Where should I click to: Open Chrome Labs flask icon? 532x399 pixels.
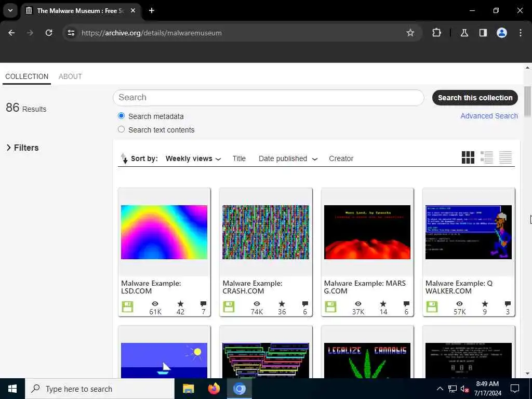[x=464, y=33]
